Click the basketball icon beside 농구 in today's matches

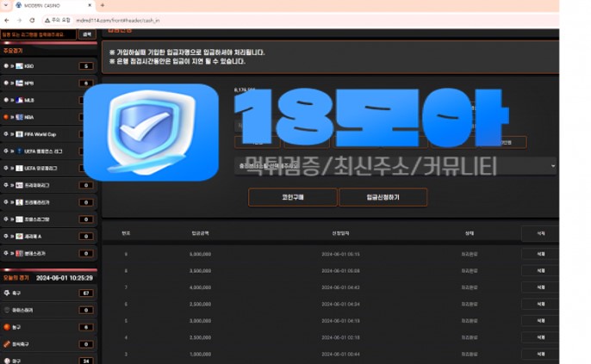[7, 327]
